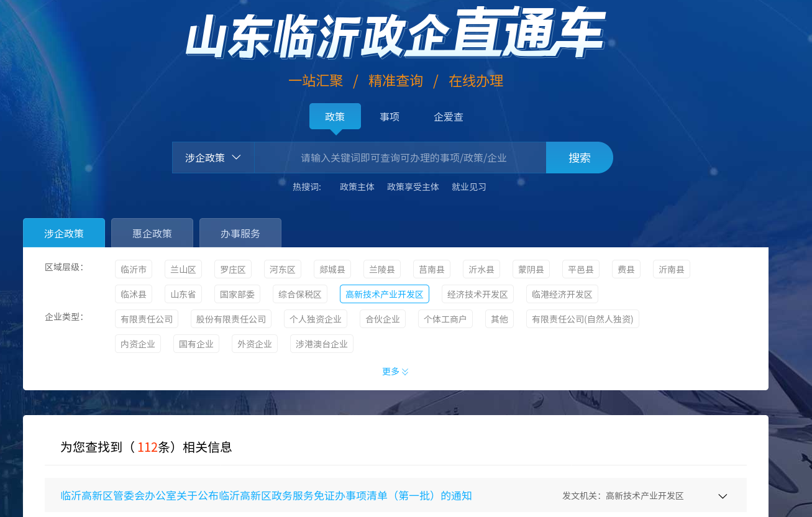Expand the first policy result chevron
812x517 pixels.
[723, 496]
